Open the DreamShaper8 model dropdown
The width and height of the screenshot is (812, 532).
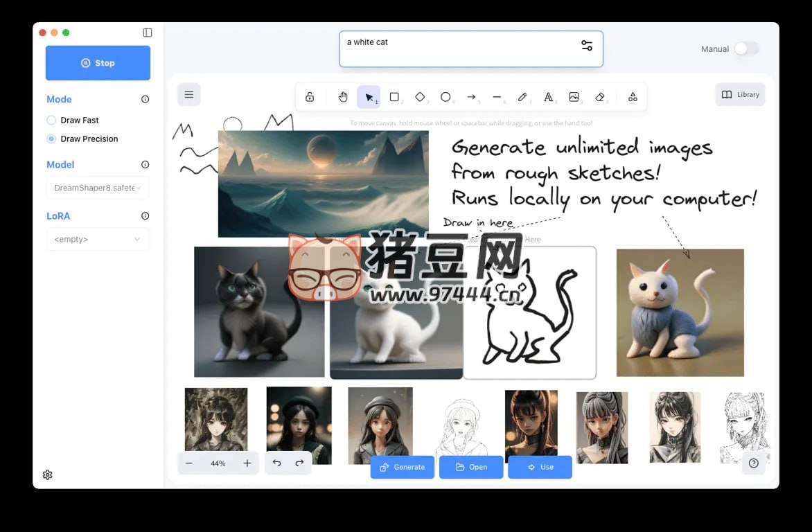pyautogui.click(x=98, y=188)
